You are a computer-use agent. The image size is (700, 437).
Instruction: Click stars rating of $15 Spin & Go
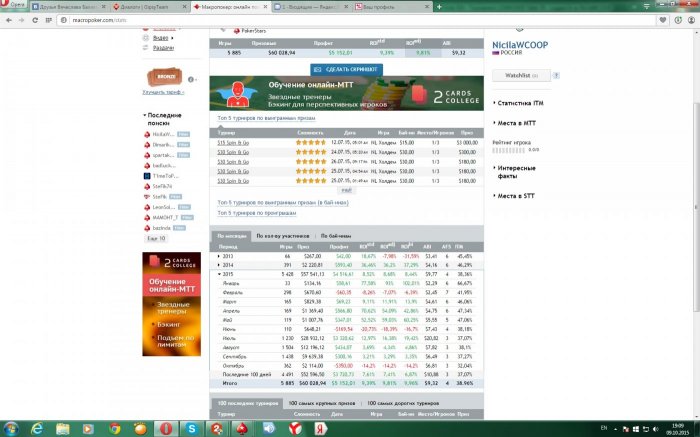311,142
